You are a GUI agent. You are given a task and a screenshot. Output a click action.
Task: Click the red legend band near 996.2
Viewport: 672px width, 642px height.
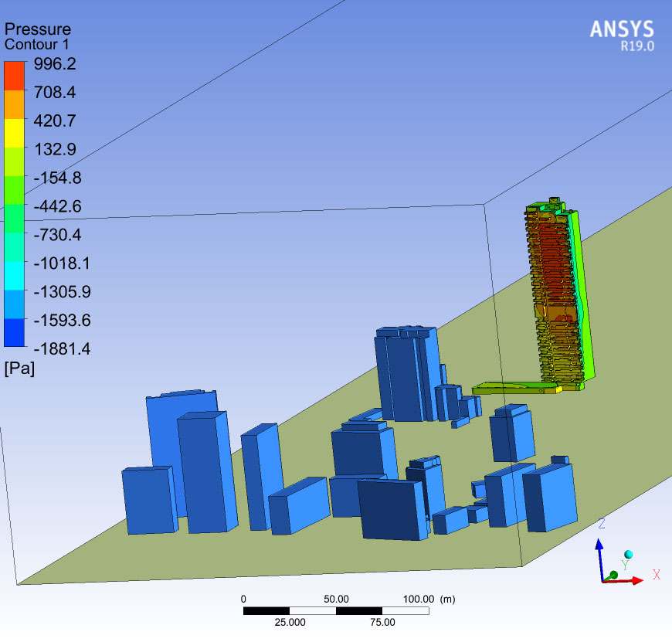click(14, 76)
